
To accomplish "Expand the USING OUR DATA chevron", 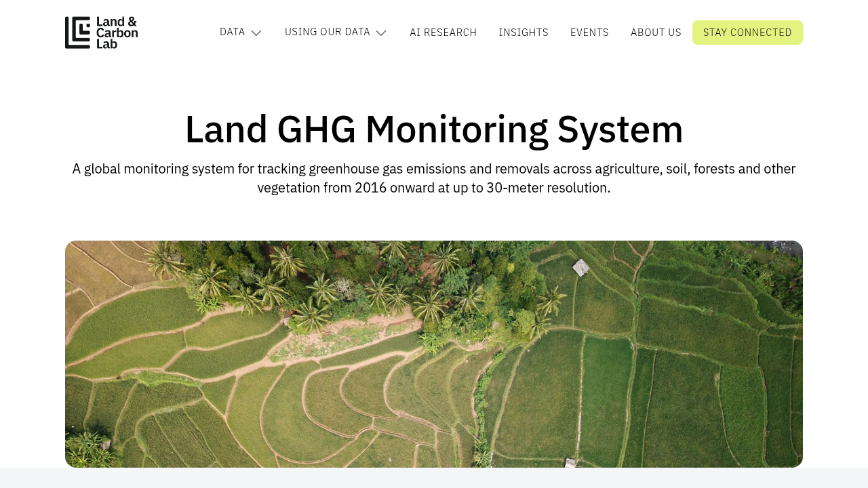I will click(381, 33).
